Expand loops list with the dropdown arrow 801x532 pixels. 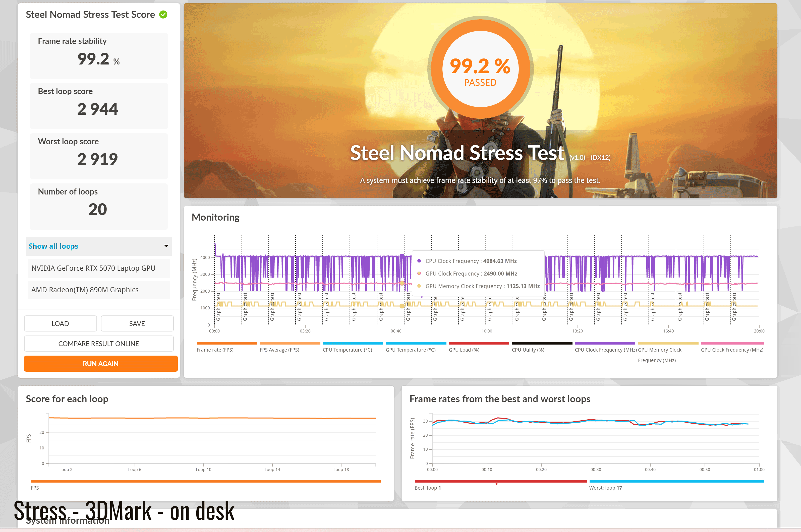point(166,246)
